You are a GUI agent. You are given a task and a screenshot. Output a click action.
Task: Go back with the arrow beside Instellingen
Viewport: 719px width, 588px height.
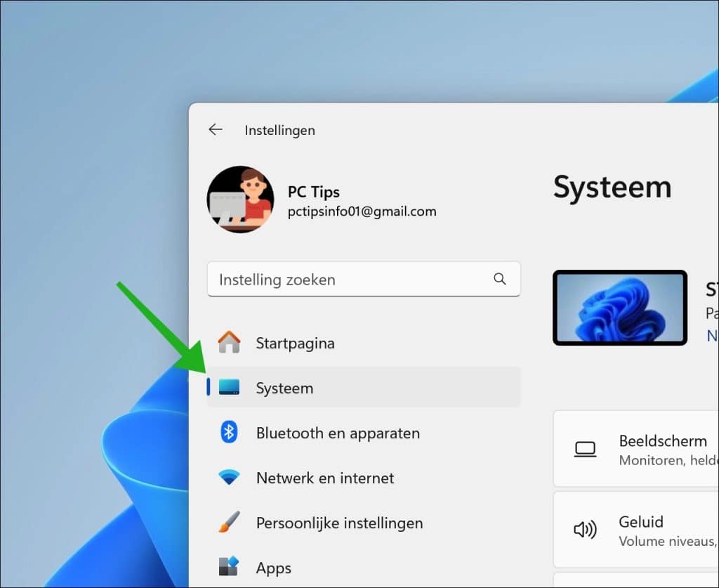click(216, 130)
